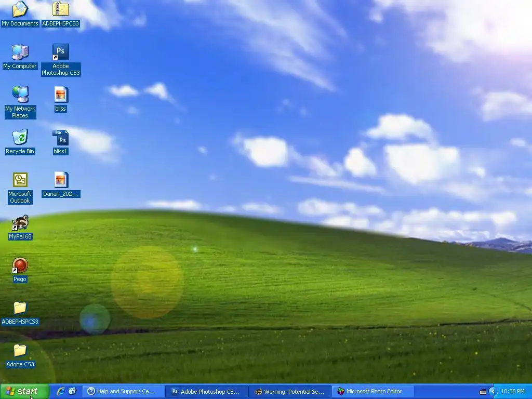This screenshot has width=532, height=399.
Task: Click the My Computer label text
Action: 20,66
